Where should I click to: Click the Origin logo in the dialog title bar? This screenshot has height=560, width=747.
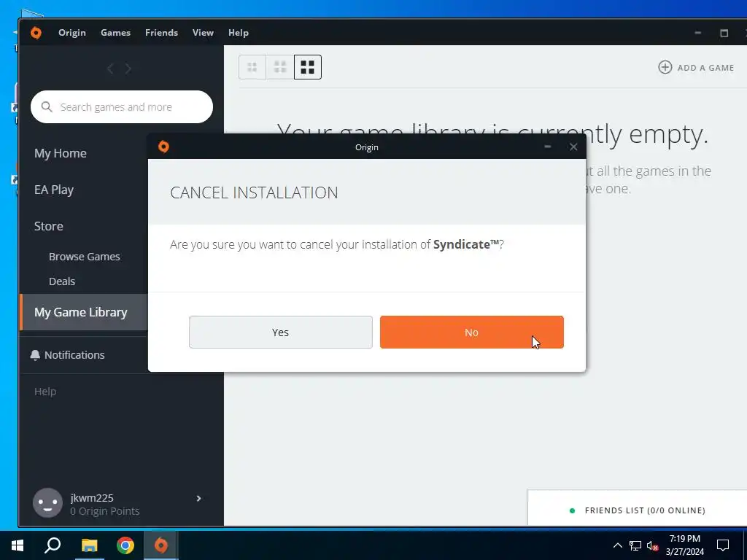[x=163, y=147]
